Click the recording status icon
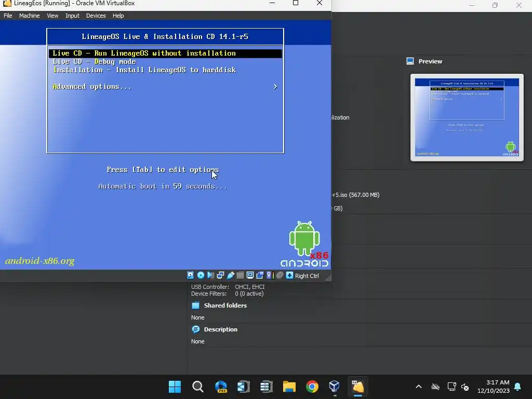Image resolution: width=532 pixels, height=399 pixels. point(260,275)
